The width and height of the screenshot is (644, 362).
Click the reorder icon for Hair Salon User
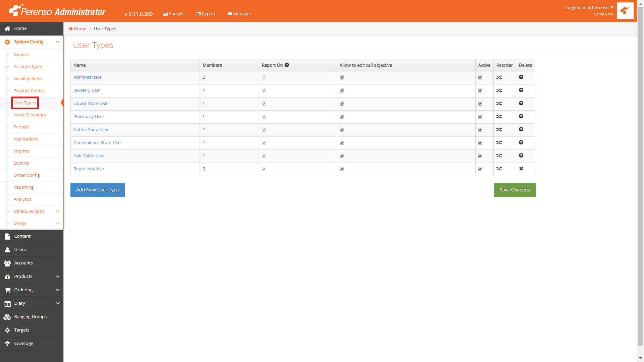499,156
